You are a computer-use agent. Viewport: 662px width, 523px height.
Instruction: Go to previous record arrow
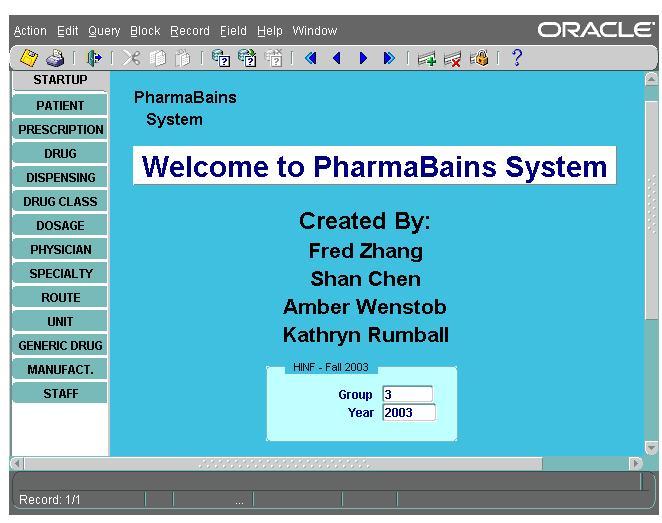[x=337, y=58]
